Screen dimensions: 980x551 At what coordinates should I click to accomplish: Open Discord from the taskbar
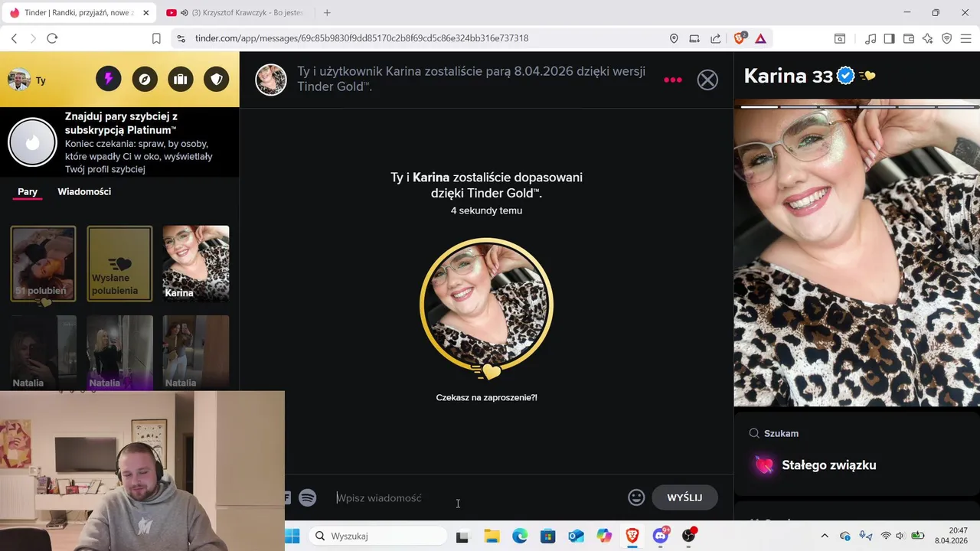click(661, 536)
